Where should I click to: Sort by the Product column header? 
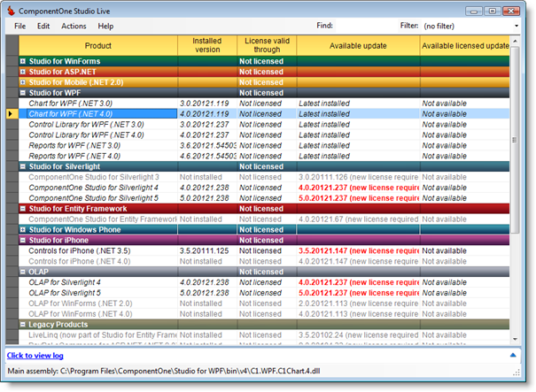pos(98,45)
